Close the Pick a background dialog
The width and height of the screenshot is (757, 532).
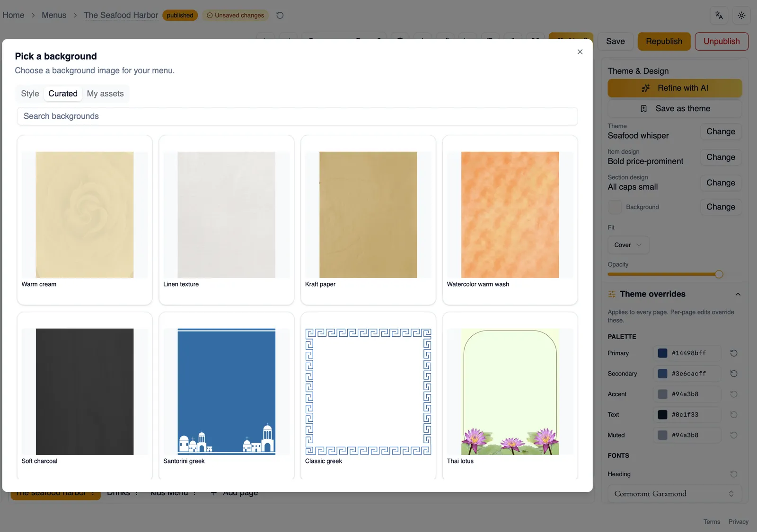point(580,52)
